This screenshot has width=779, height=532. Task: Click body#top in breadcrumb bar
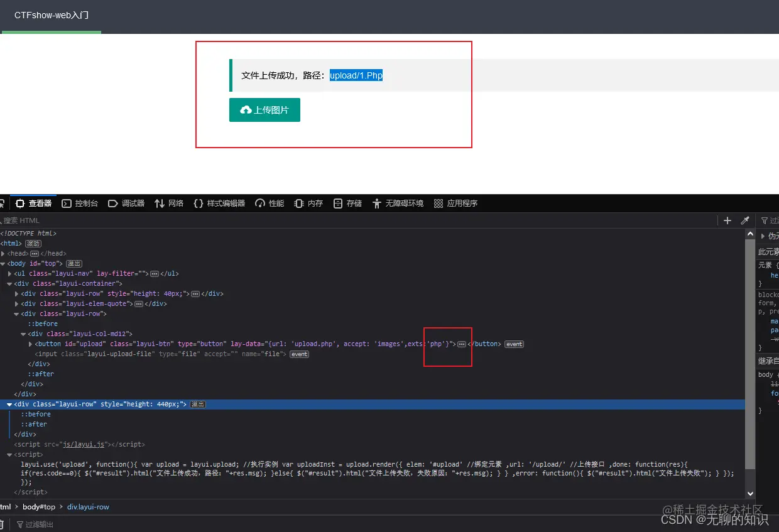(39, 507)
